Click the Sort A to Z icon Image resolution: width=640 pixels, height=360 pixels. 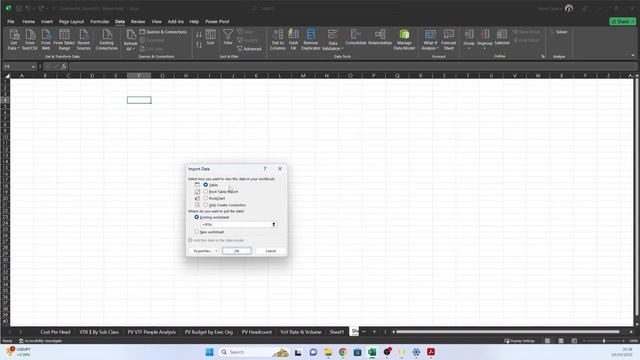[x=199, y=35]
